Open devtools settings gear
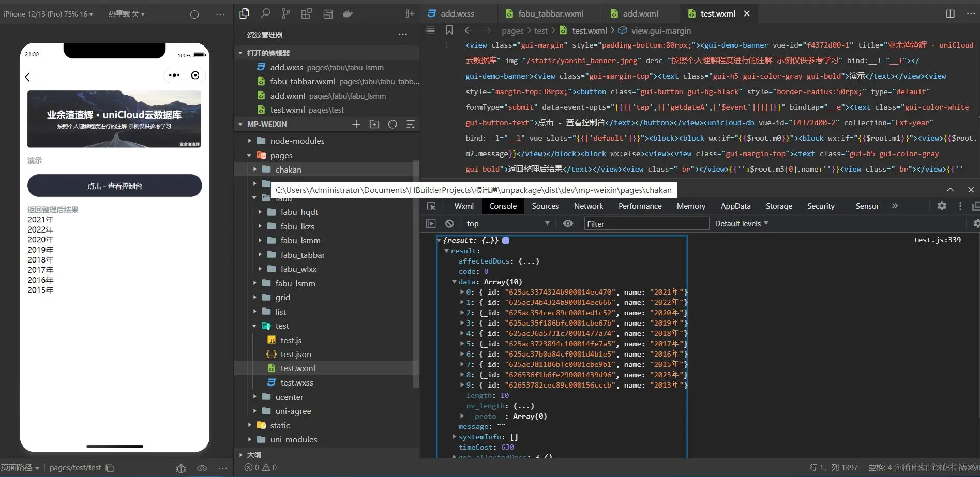The width and height of the screenshot is (980, 477). [x=942, y=206]
